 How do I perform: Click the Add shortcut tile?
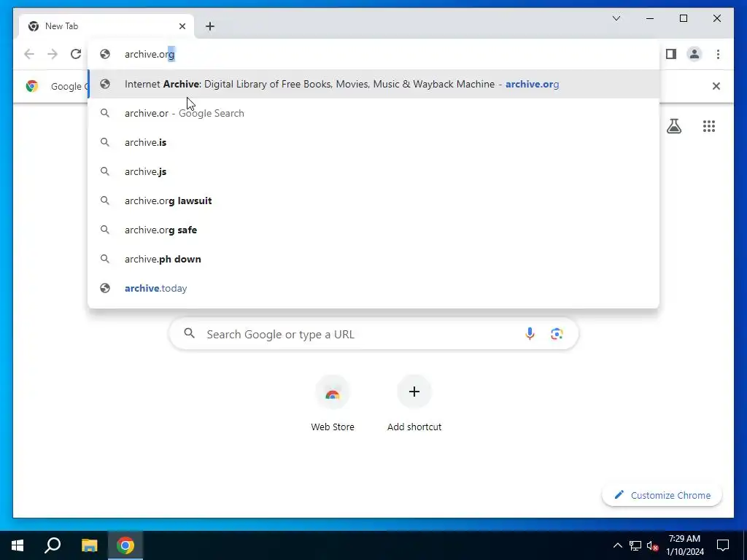(414, 403)
